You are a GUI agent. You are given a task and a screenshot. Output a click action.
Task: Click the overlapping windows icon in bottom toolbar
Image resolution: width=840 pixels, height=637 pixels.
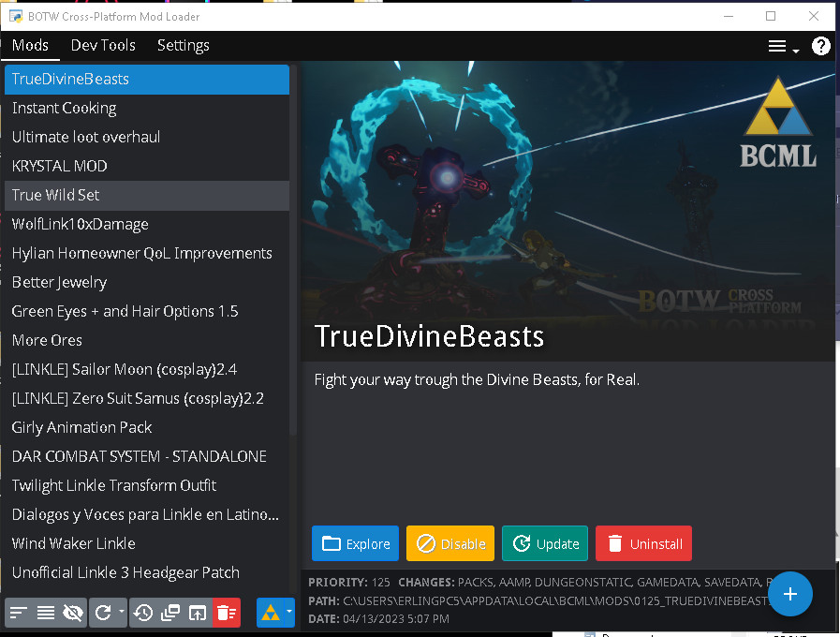(x=169, y=613)
